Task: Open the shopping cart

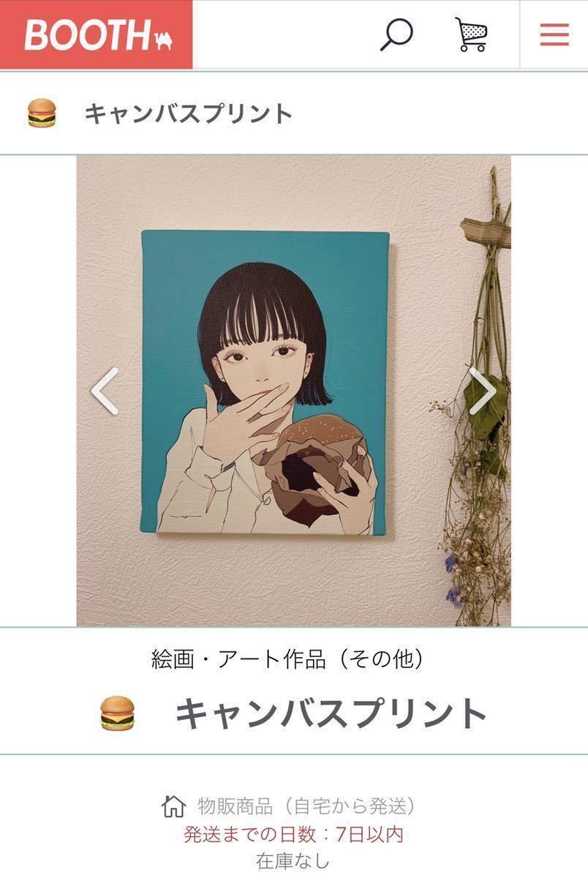Action: [x=471, y=34]
